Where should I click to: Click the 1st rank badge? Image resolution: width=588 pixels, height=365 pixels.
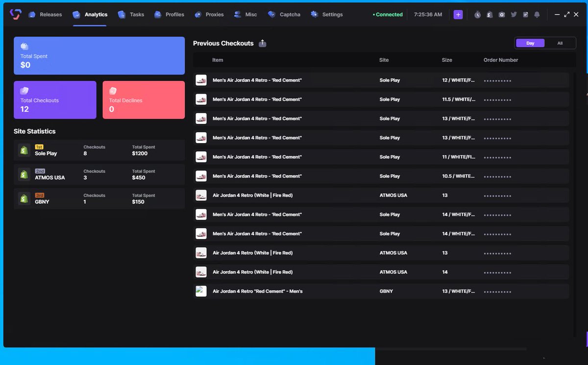39,147
